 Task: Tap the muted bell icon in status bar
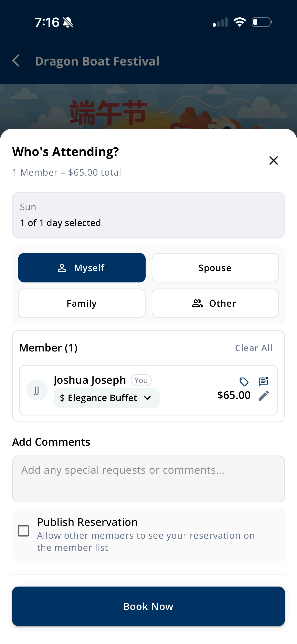pos(68,22)
